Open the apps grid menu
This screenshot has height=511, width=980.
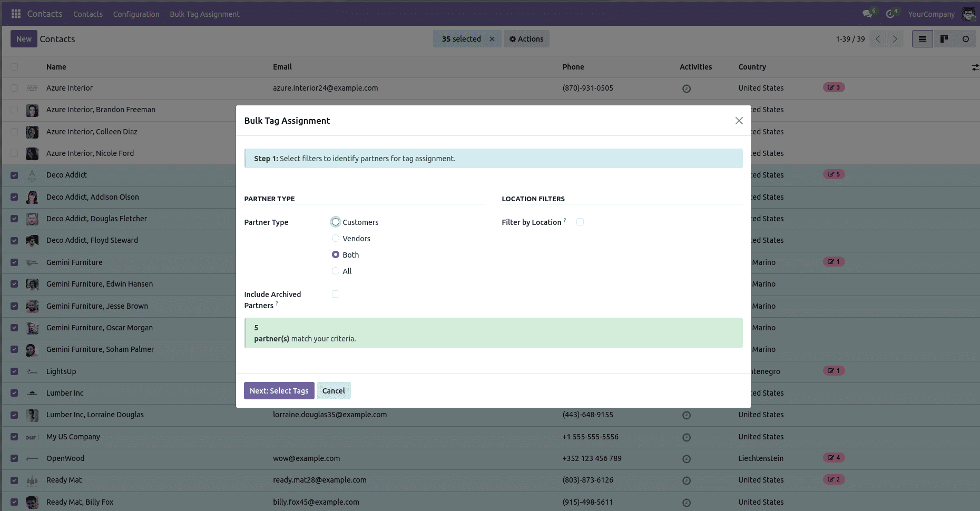click(16, 14)
